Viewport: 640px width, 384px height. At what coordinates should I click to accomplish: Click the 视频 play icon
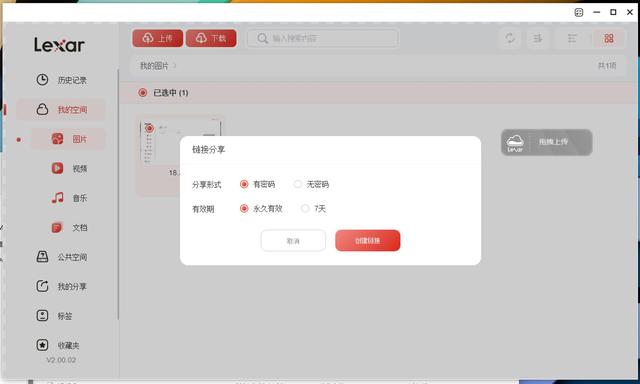(x=57, y=168)
